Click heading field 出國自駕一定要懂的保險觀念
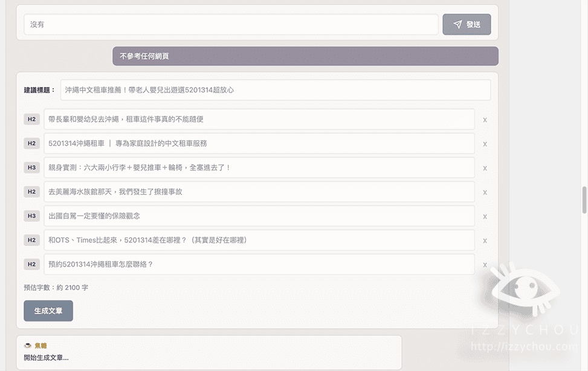The width and height of the screenshot is (588, 371). click(259, 216)
